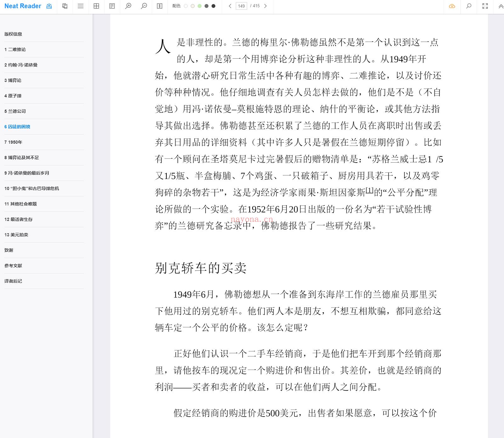Go to previous page arrow
Image resolution: width=504 pixels, height=438 pixels.
(x=230, y=6)
